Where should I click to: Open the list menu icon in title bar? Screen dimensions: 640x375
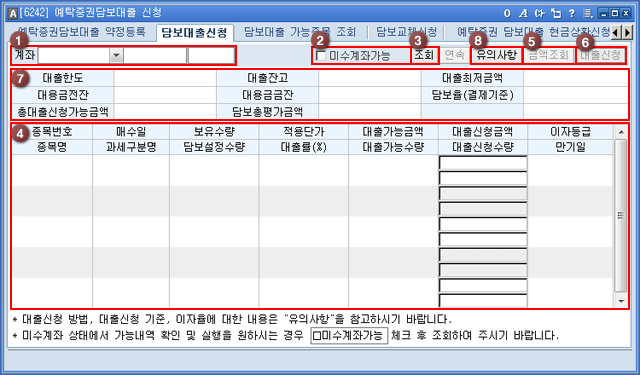coord(588,13)
